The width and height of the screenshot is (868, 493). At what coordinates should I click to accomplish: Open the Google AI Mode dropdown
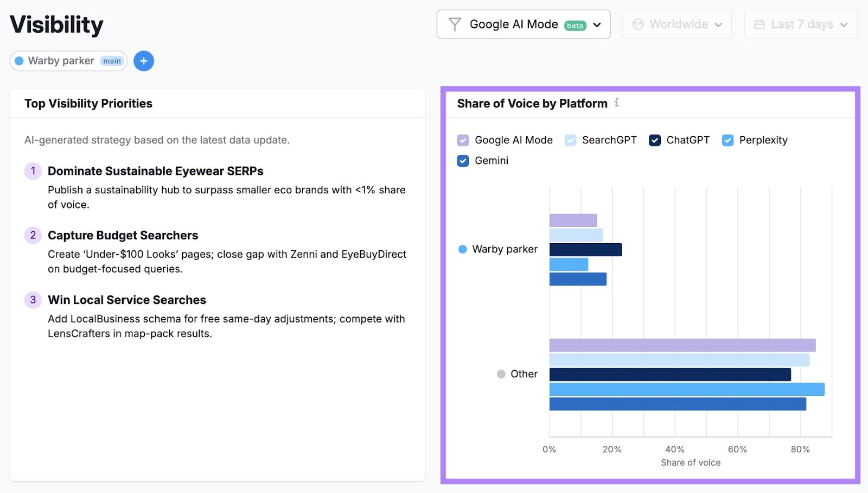[524, 24]
